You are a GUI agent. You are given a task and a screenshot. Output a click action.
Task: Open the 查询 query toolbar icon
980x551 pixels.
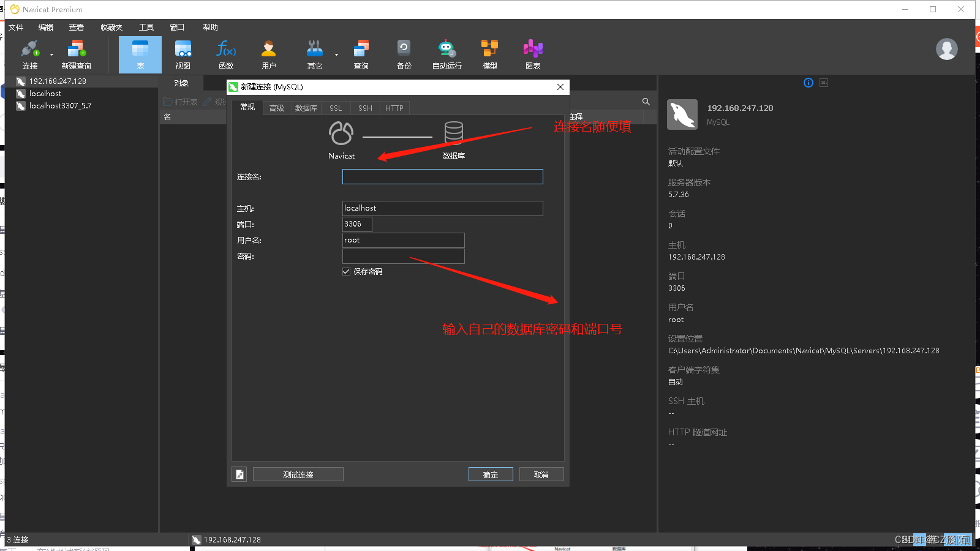click(361, 54)
